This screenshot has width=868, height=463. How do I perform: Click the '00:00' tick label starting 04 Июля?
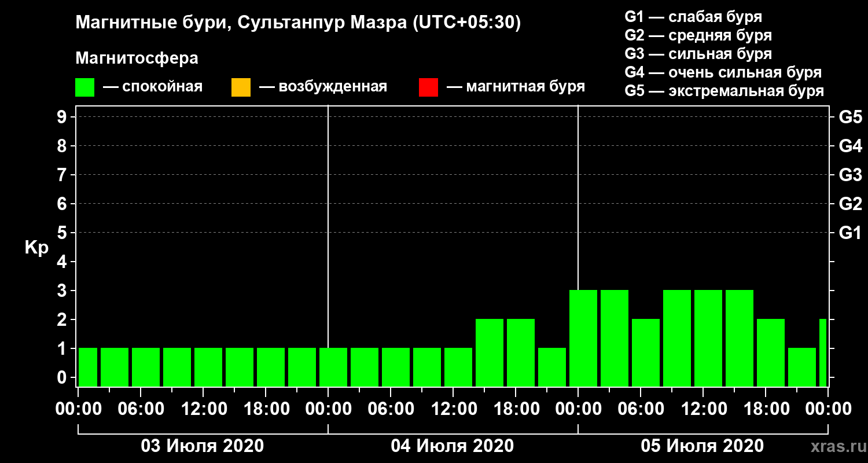pos(329,409)
